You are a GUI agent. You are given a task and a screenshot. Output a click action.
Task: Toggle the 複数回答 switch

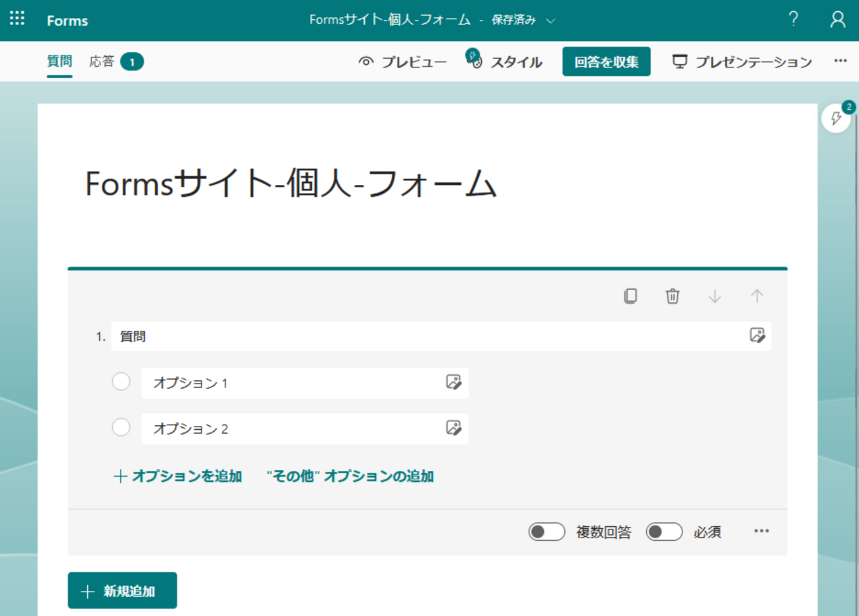pyautogui.click(x=546, y=531)
